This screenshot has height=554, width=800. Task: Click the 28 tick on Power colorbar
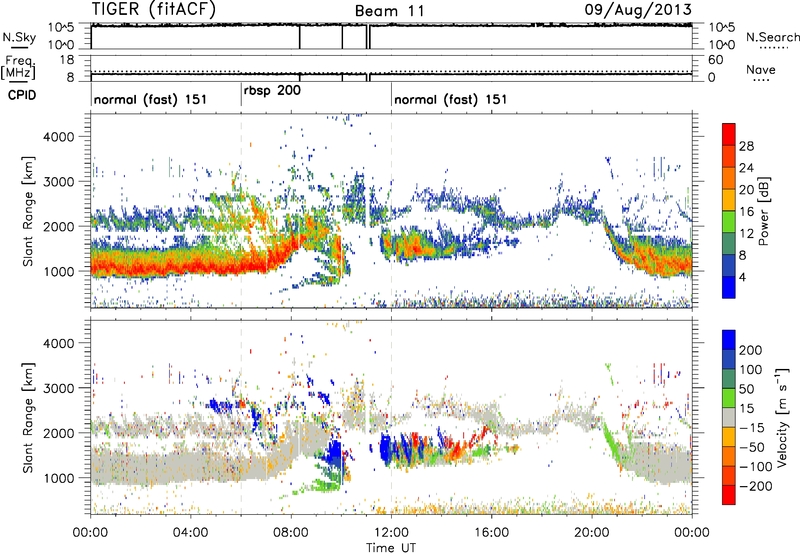(x=746, y=146)
